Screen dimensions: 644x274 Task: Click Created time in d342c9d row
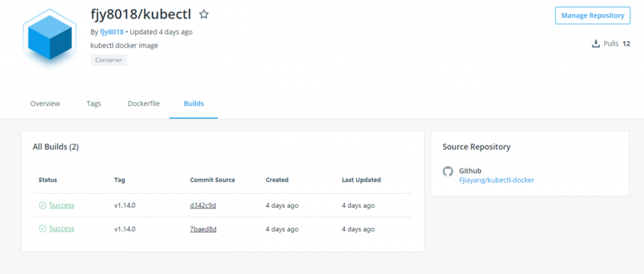(282, 206)
